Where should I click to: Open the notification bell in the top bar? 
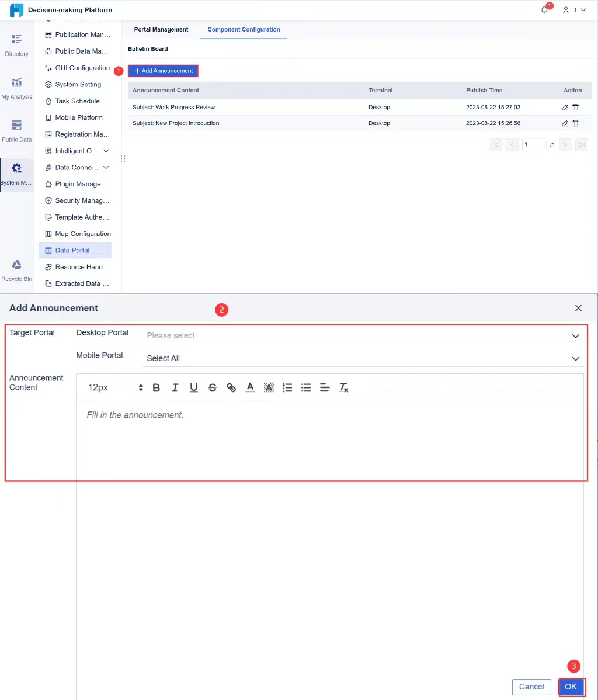(544, 10)
